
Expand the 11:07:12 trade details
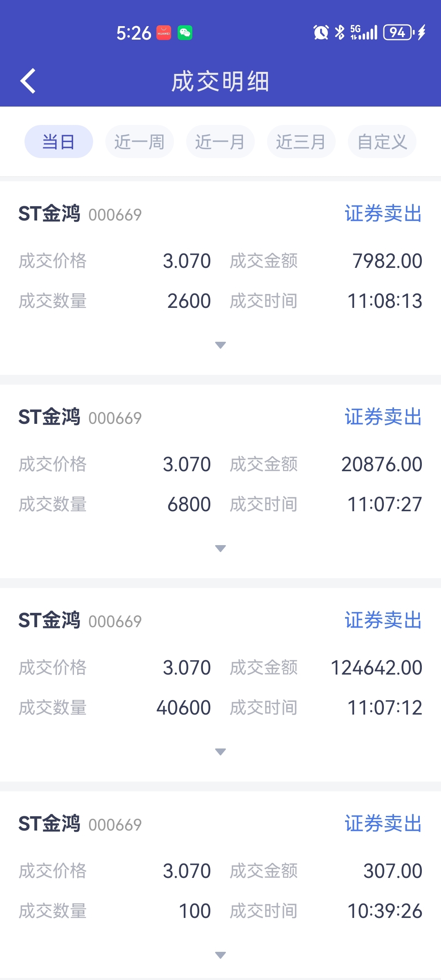220,752
